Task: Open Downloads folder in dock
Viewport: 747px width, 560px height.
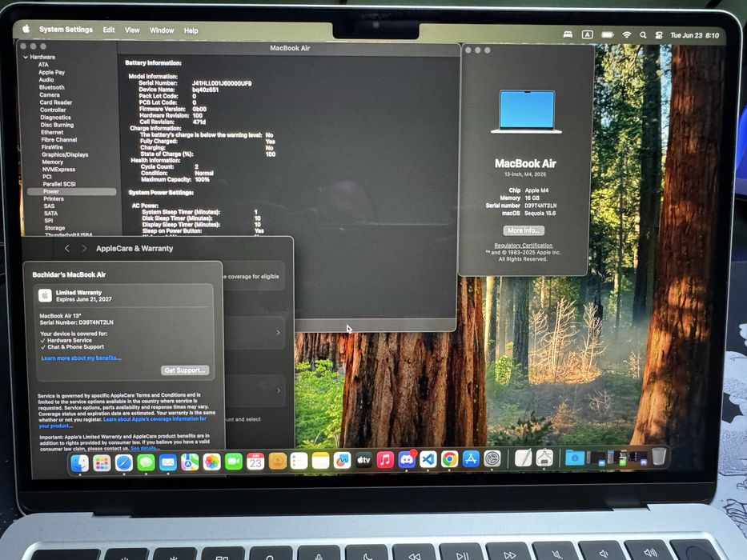Action: tap(575, 458)
